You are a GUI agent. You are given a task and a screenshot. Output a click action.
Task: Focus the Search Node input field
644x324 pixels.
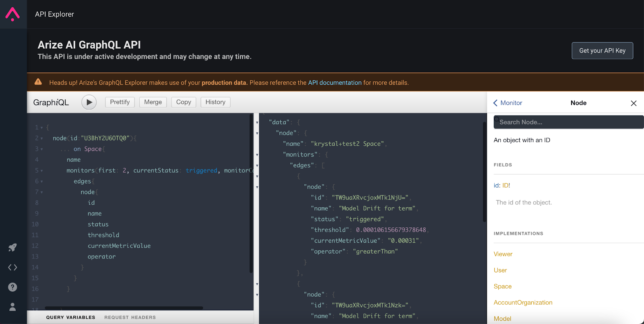[x=568, y=122]
